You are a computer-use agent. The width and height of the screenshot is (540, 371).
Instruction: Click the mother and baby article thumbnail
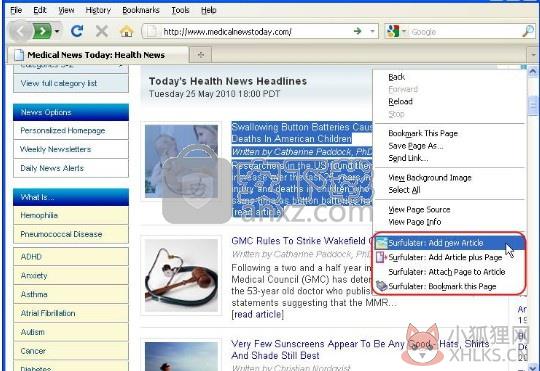coord(181,161)
